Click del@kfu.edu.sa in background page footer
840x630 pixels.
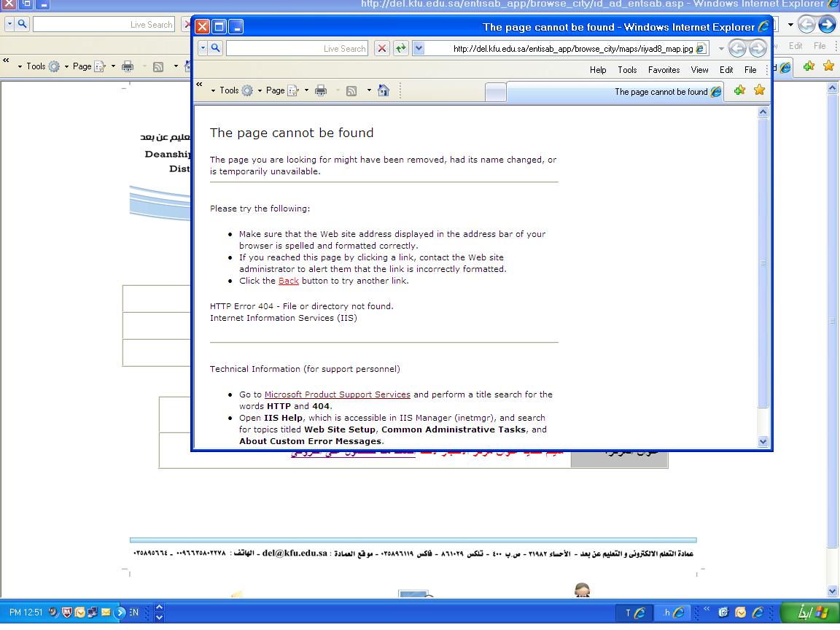point(295,553)
